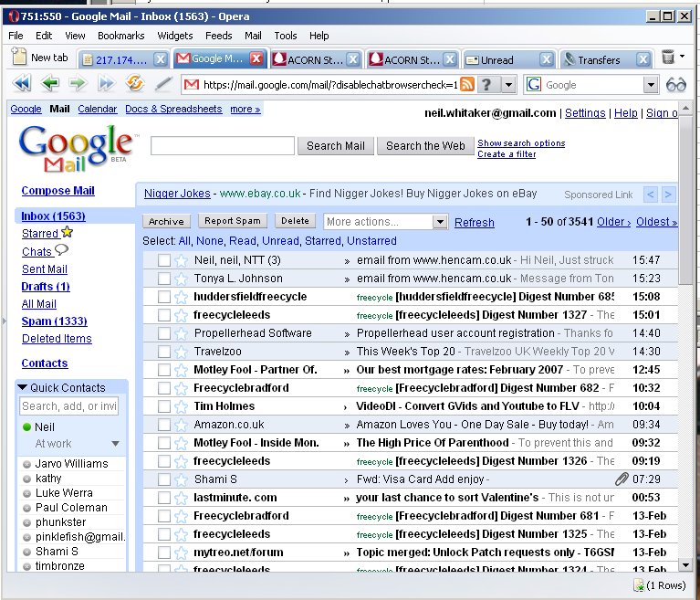Click the Search the Web button

tap(425, 146)
